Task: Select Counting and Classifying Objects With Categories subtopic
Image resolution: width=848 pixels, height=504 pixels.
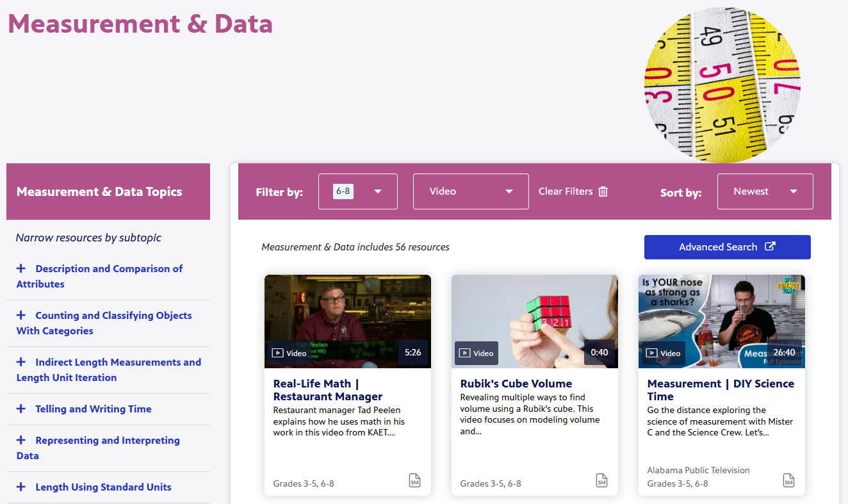Action: tap(104, 323)
